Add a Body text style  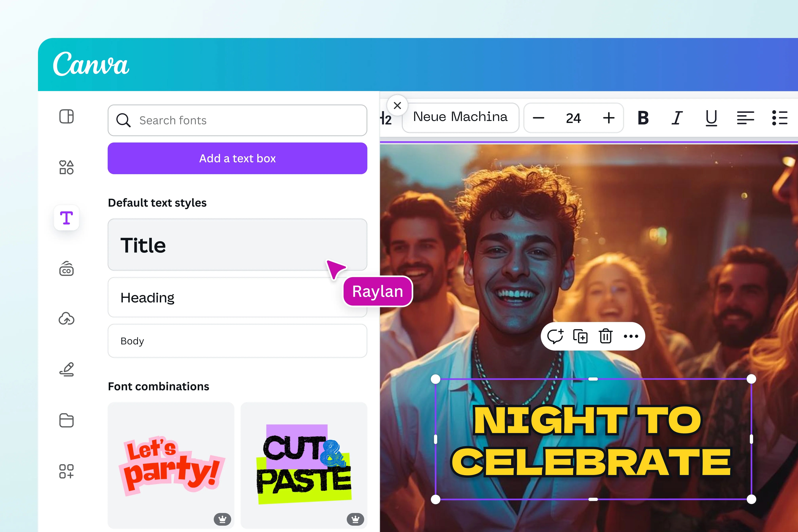point(237,341)
